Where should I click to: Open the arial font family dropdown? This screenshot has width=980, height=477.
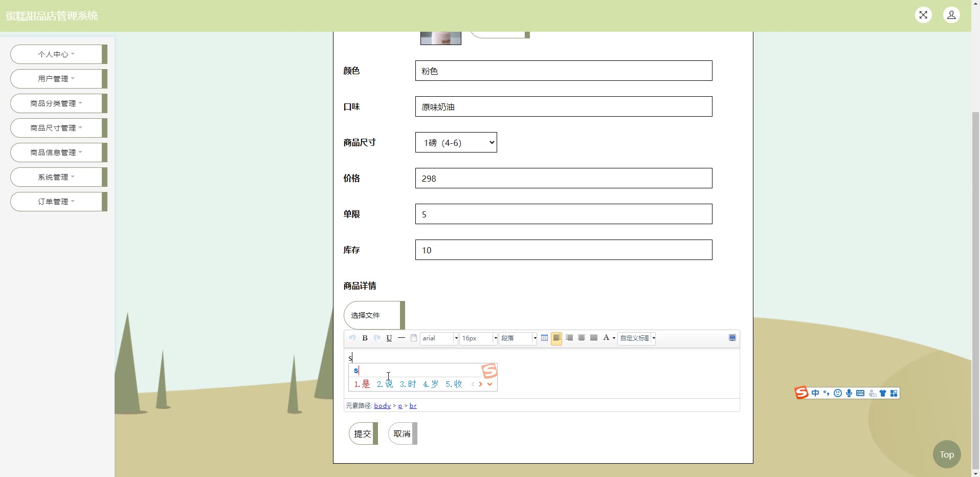click(439, 338)
